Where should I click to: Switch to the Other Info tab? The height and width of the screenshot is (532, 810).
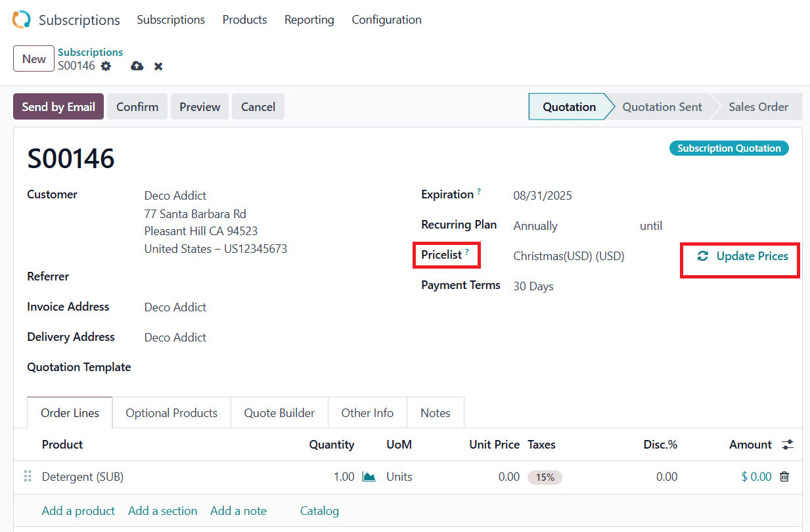[367, 413]
